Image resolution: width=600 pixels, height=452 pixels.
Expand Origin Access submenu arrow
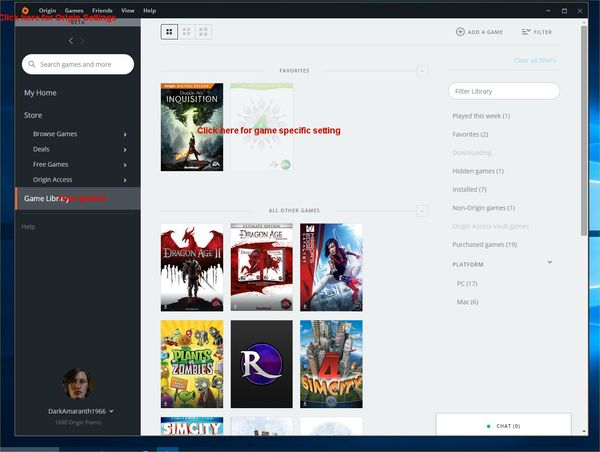click(x=125, y=180)
